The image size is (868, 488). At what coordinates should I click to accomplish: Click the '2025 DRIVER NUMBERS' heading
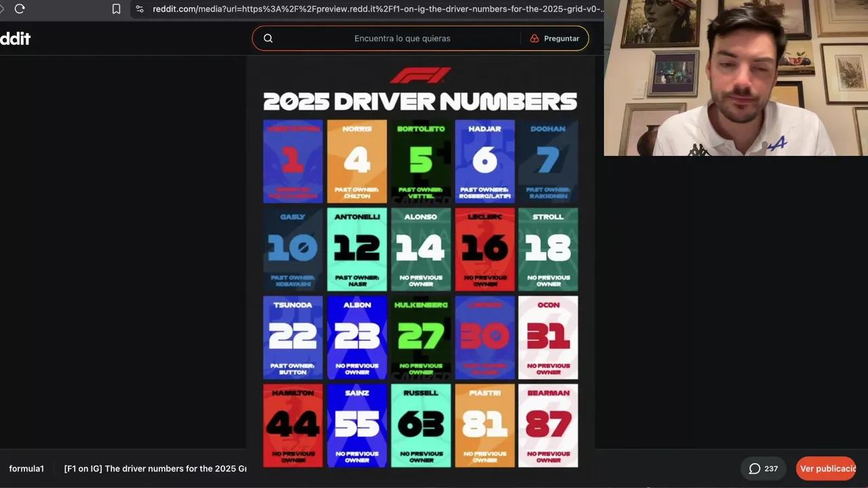(x=420, y=102)
